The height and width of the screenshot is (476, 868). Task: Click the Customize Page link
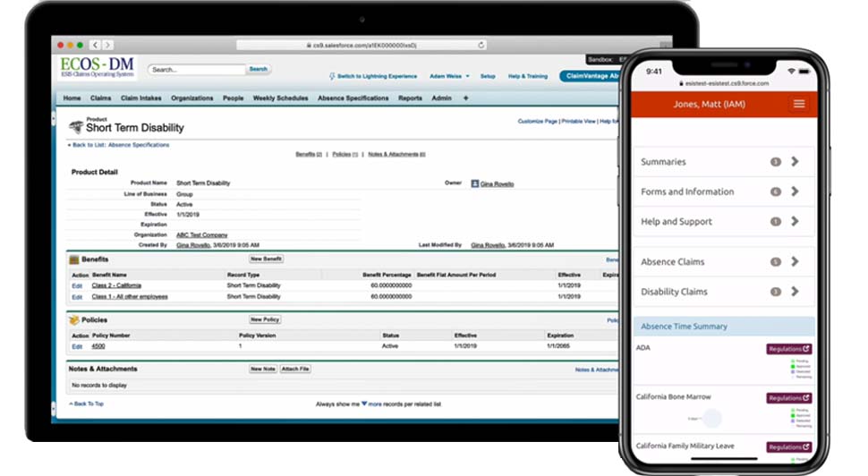[x=537, y=121]
